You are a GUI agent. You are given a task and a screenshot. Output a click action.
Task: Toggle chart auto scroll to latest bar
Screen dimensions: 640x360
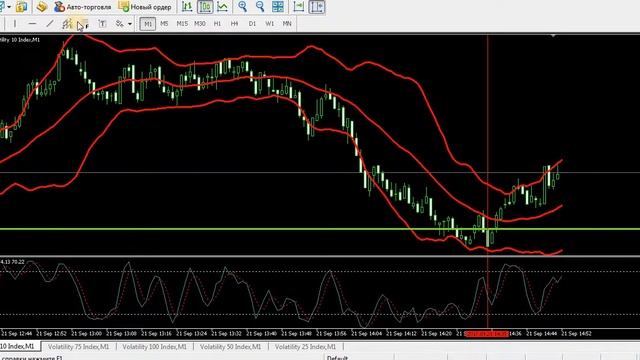point(299,7)
